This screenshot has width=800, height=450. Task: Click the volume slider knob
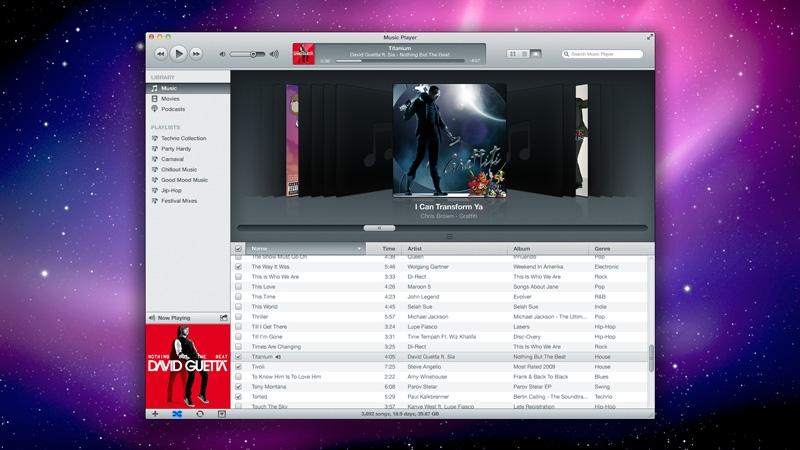[255, 53]
